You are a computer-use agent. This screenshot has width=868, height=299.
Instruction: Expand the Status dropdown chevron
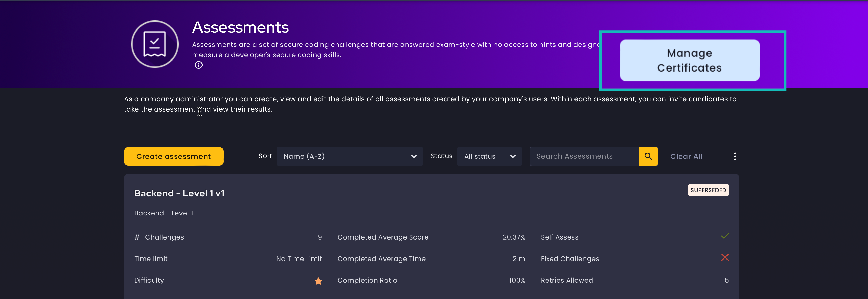coord(513,156)
